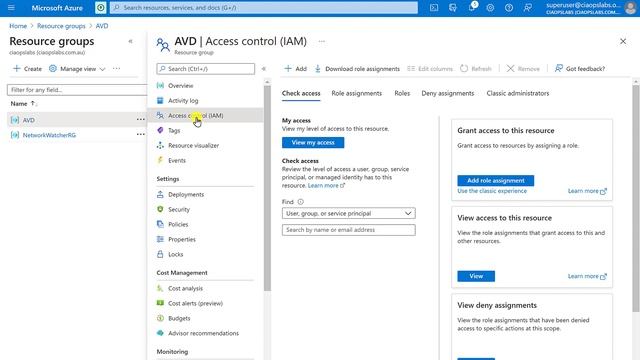Switch to the Classic administrators tab

point(518,93)
